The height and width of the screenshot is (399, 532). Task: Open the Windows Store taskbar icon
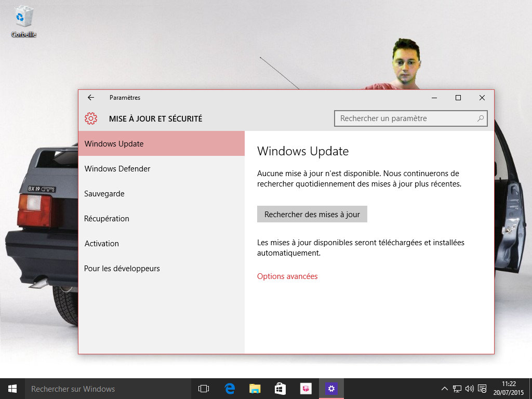[280, 389]
